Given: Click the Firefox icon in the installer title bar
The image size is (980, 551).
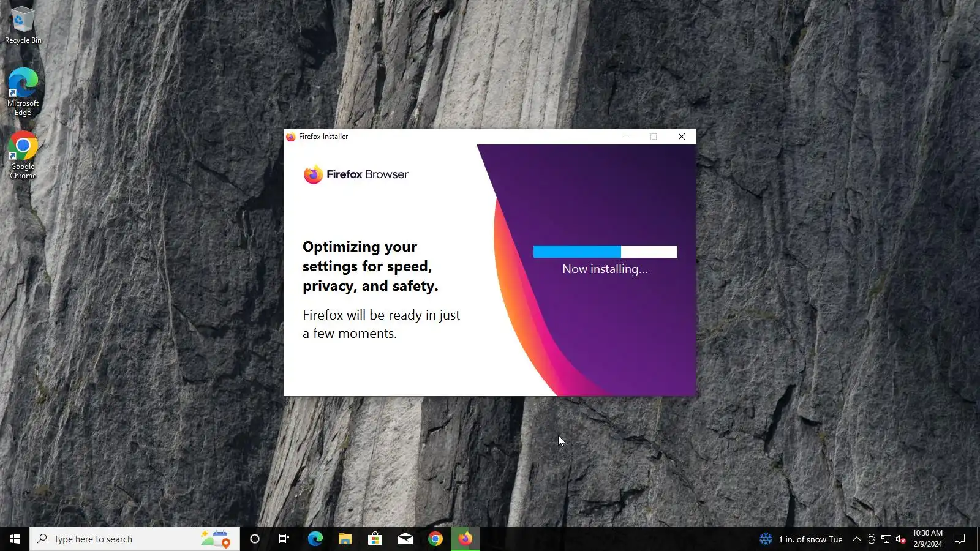Looking at the screenshot, I should [x=291, y=137].
